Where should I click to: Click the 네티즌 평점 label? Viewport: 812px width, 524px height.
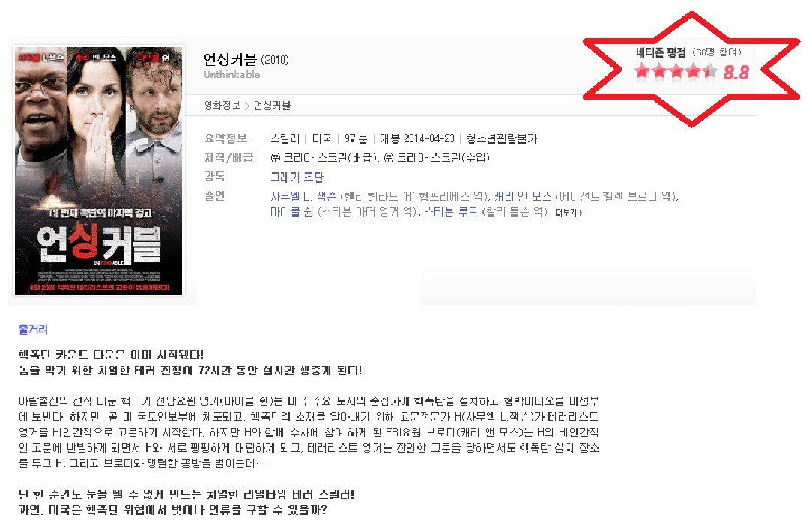point(661,52)
